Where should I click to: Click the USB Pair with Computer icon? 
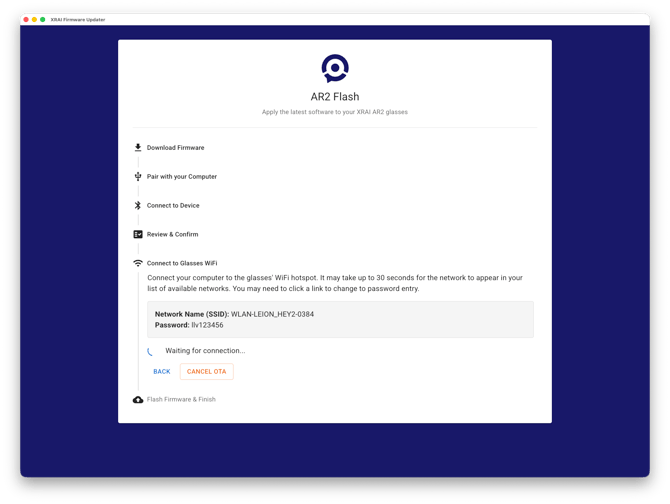pos(138,176)
